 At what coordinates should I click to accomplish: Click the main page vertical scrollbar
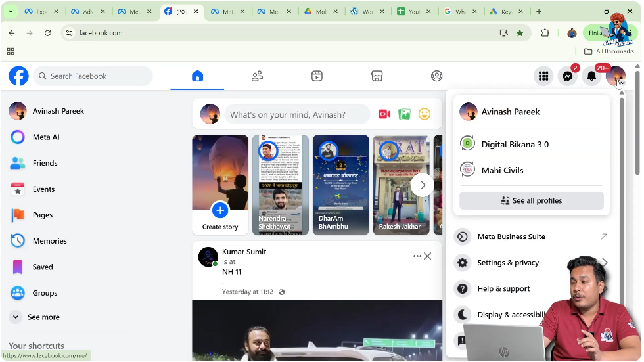tap(637, 122)
